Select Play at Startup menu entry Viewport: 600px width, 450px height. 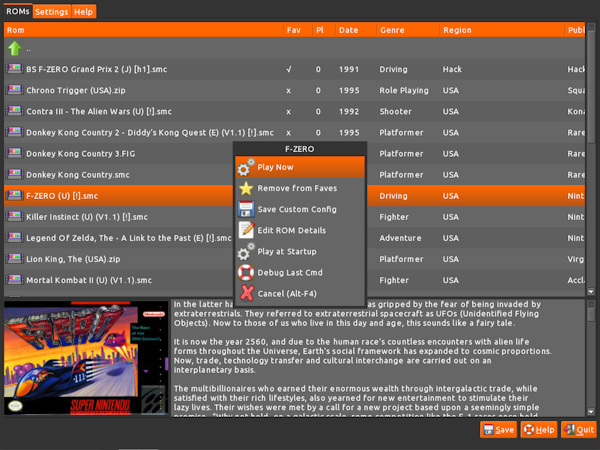tap(300, 251)
